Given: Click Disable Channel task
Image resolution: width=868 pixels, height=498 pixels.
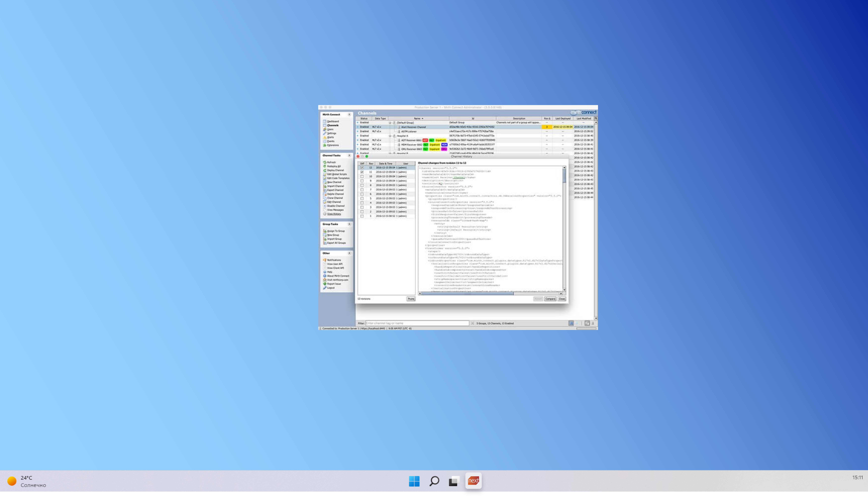Looking at the screenshot, I should [334, 206].
